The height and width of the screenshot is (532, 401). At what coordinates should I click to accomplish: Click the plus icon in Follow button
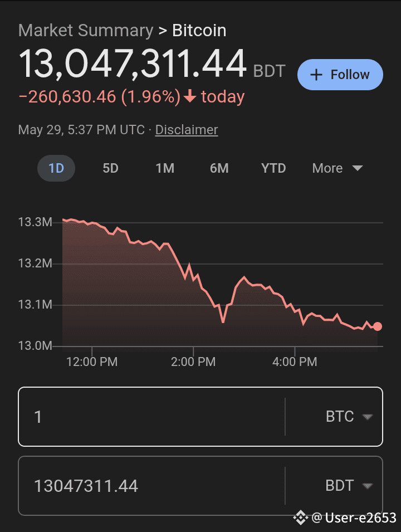316,75
